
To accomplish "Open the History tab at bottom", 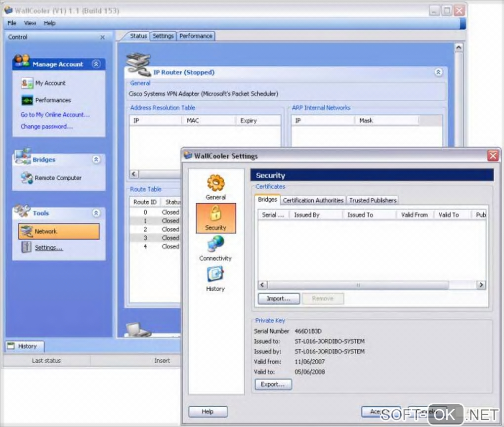I will coord(24,346).
